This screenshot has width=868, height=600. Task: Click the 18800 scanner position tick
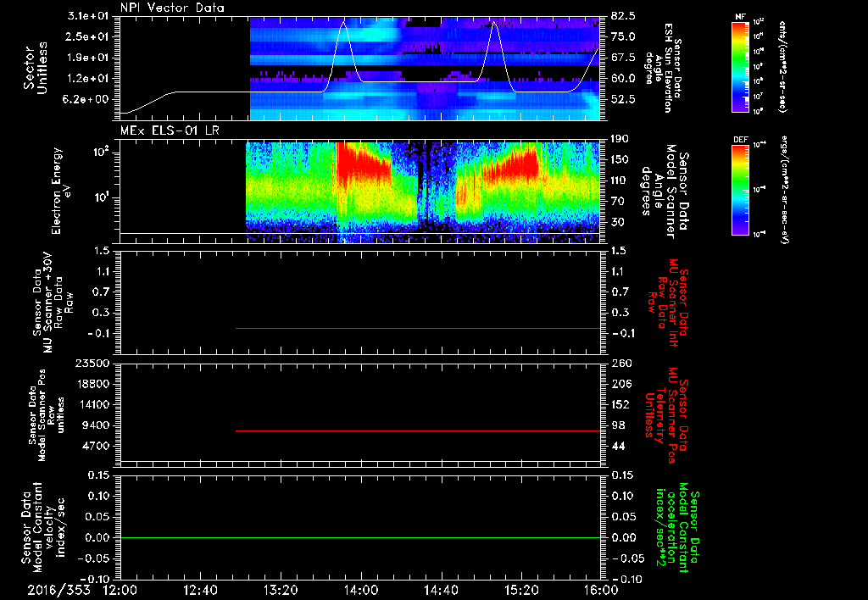pos(92,384)
